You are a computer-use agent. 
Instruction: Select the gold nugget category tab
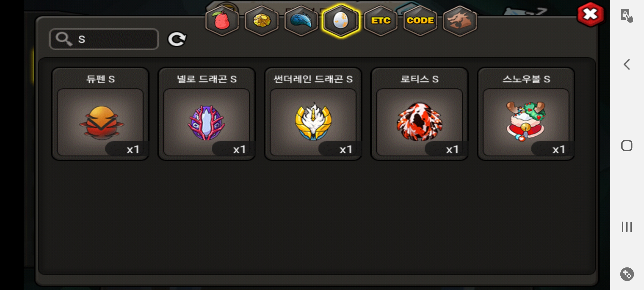(x=262, y=21)
